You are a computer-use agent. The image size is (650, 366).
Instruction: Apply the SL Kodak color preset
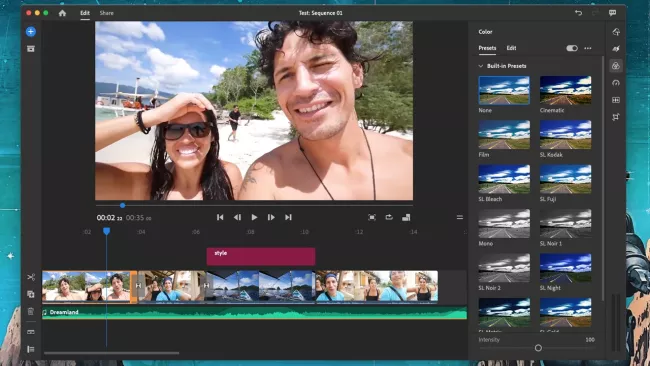(x=565, y=135)
